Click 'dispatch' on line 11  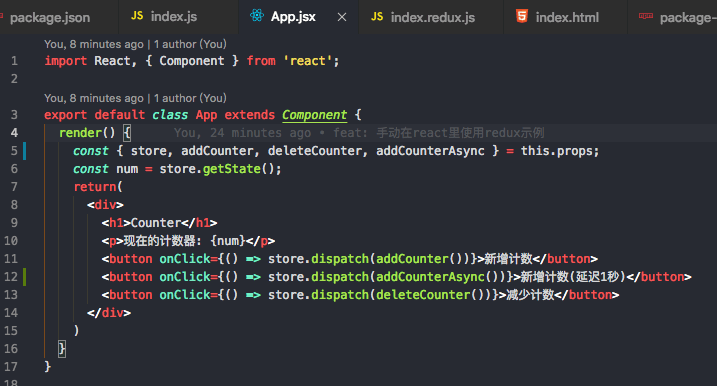pos(340,259)
